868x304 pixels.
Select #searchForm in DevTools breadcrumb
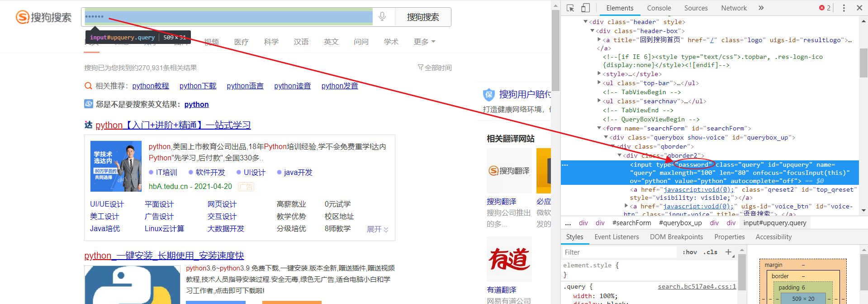coord(632,223)
